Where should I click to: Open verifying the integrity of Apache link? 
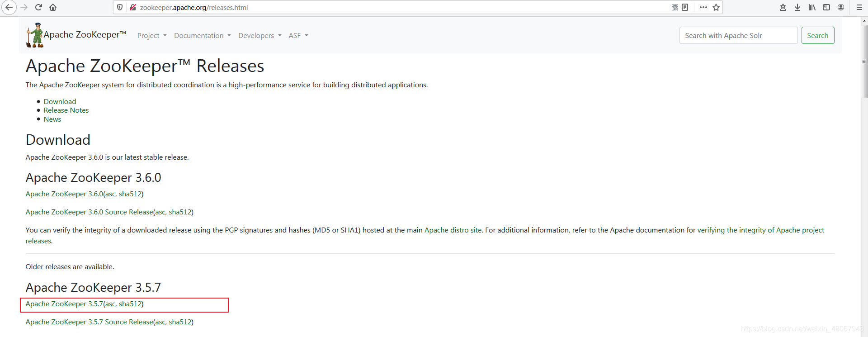[761, 230]
